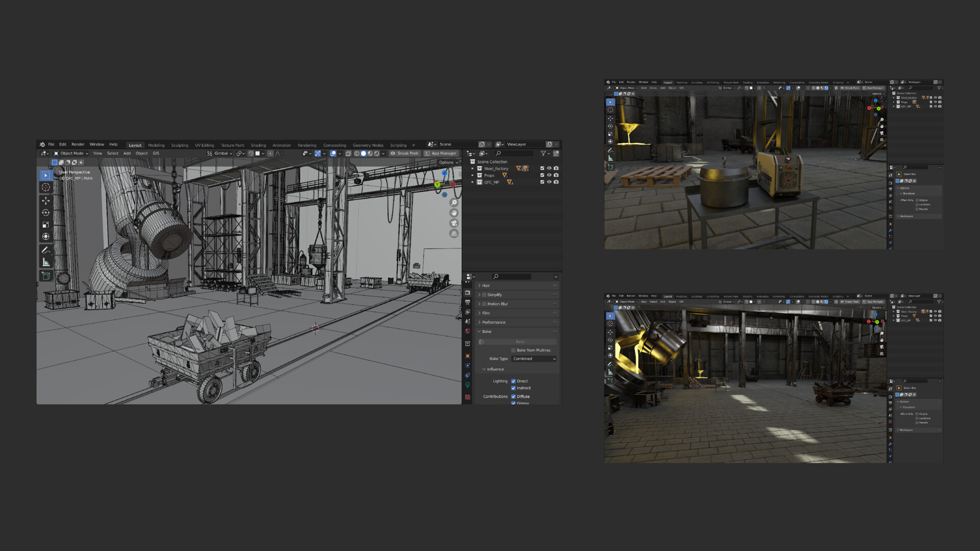Pick the Rotate tool

(46, 213)
